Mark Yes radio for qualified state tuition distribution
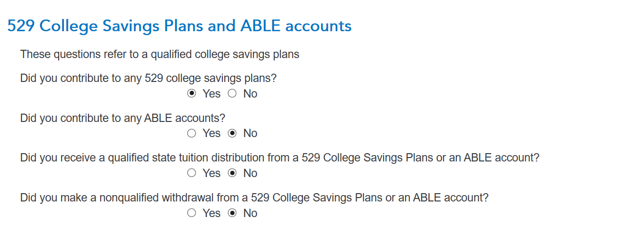Image resolution: width=644 pixels, height=239 pixels. click(192, 173)
